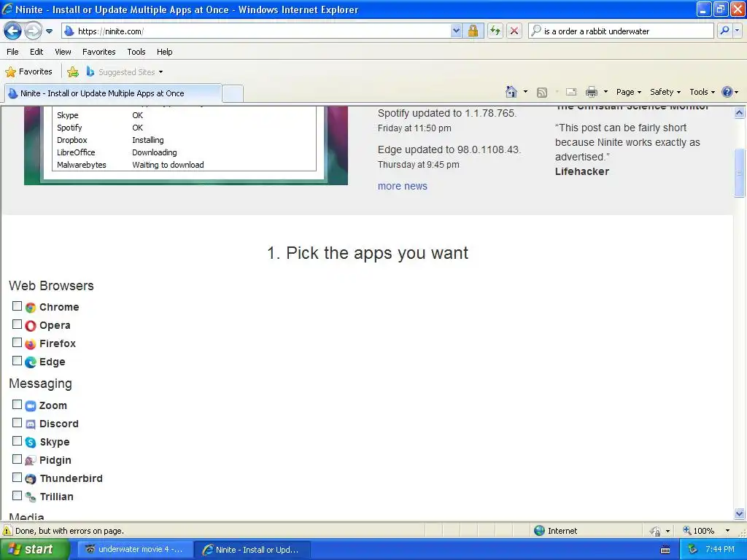
Task: Click the Add to Favorites bar icon
Action: click(x=73, y=72)
